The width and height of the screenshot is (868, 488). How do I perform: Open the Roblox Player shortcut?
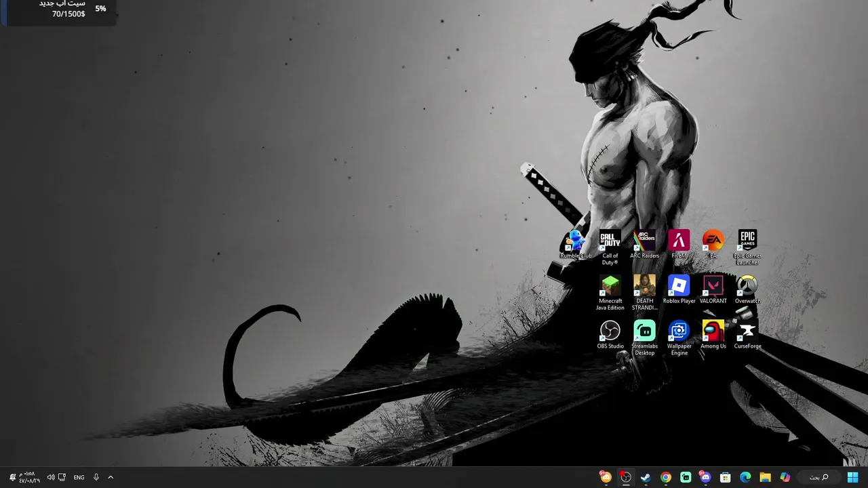point(679,289)
